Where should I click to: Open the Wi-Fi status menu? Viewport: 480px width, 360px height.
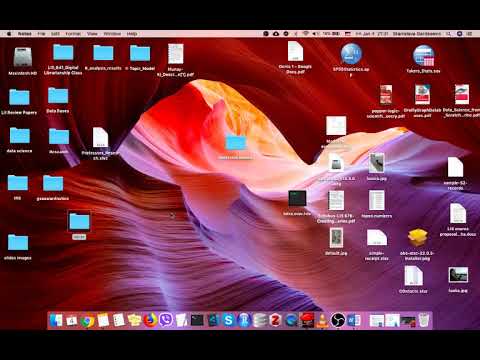(x=305, y=34)
